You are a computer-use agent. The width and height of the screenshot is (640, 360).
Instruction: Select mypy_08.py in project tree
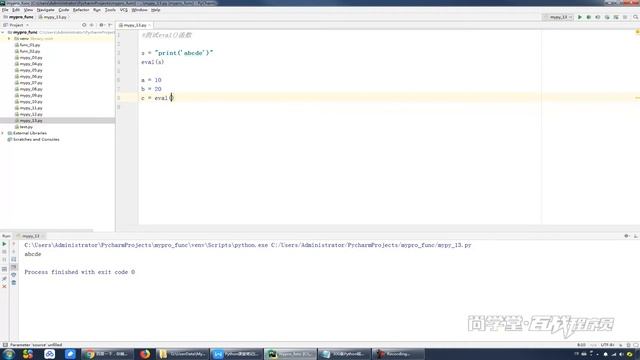(x=30, y=89)
